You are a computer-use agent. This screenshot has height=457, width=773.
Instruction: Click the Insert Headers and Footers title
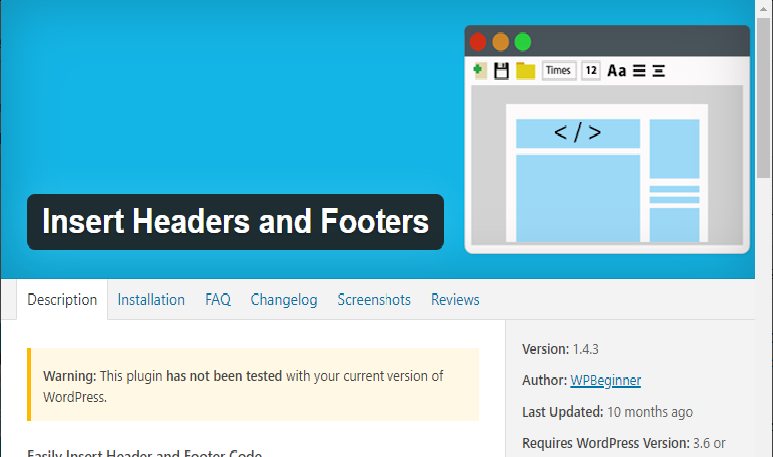pyautogui.click(x=236, y=222)
